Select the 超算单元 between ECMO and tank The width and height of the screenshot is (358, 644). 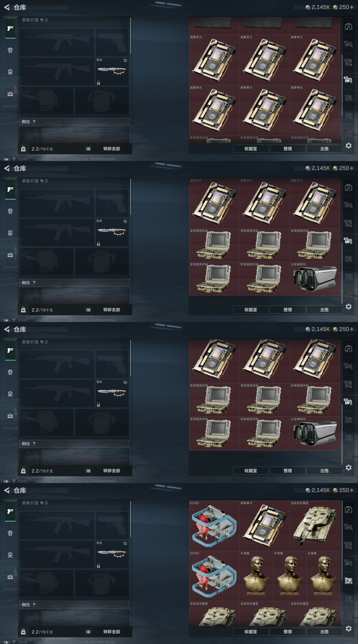click(x=265, y=525)
